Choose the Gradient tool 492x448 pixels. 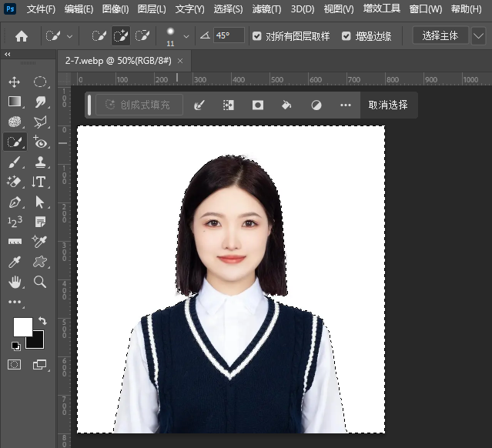(x=14, y=102)
